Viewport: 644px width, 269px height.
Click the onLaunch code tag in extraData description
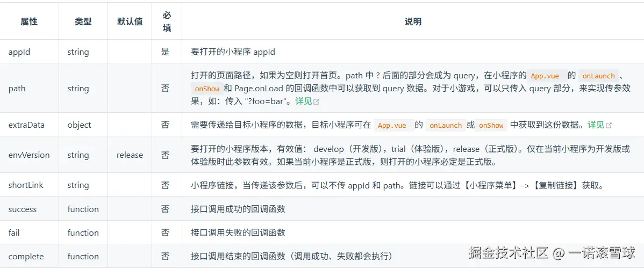point(446,126)
